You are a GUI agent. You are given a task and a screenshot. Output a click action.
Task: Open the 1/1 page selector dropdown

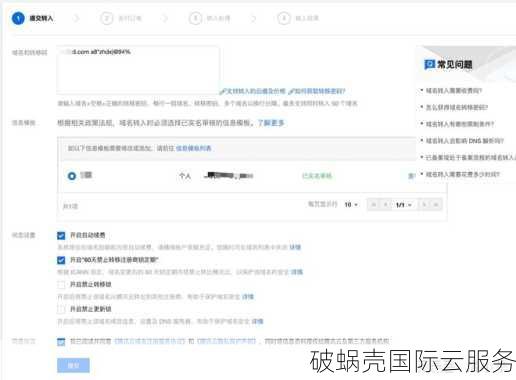(x=404, y=204)
